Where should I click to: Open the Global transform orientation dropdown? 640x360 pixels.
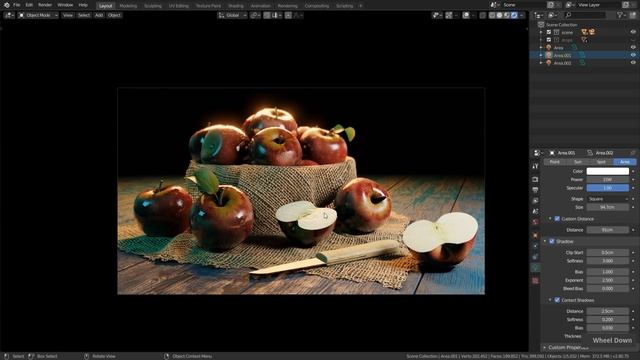pyautogui.click(x=232, y=15)
